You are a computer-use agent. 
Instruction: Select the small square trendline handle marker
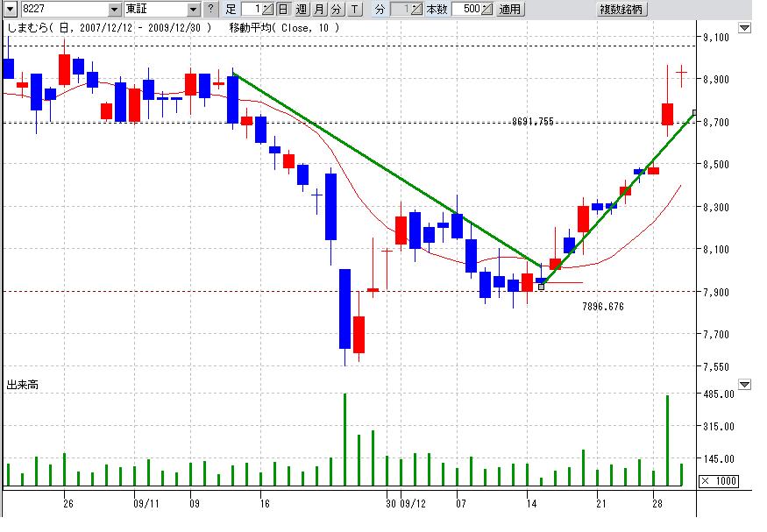pos(541,286)
